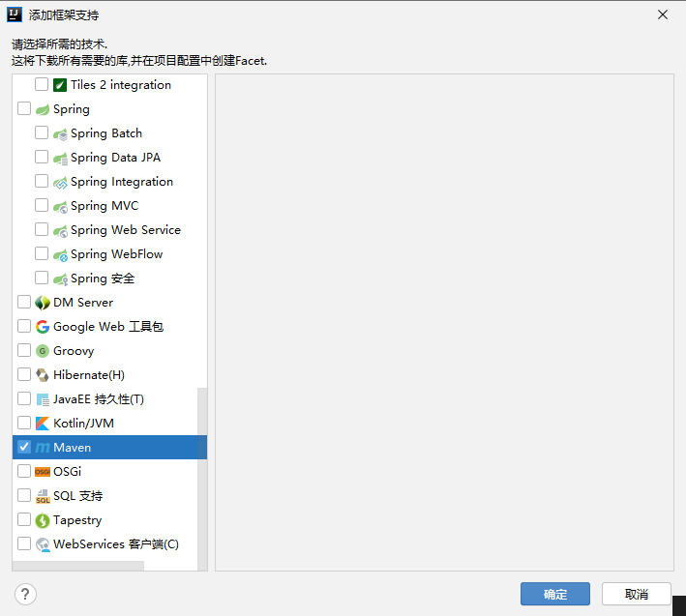
Task: Tick the Groovy checkbox
Action: click(x=24, y=350)
